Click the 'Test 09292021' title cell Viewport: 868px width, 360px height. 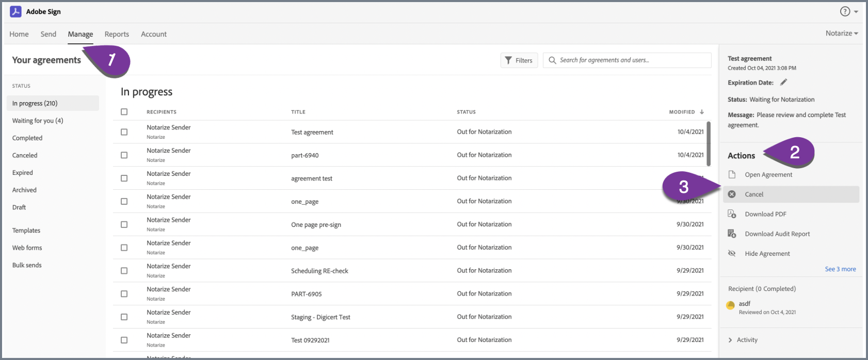coord(310,340)
